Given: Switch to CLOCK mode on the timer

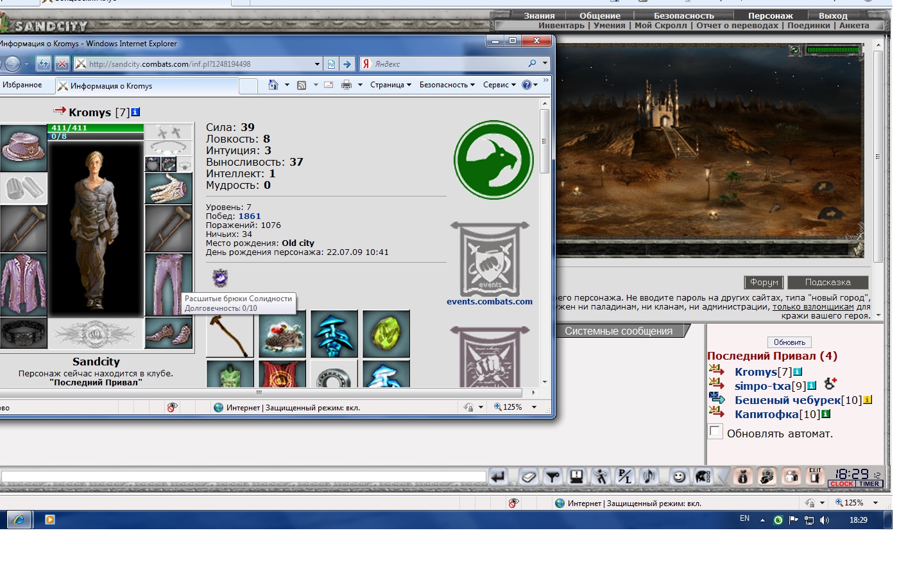Looking at the screenshot, I should 841,484.
